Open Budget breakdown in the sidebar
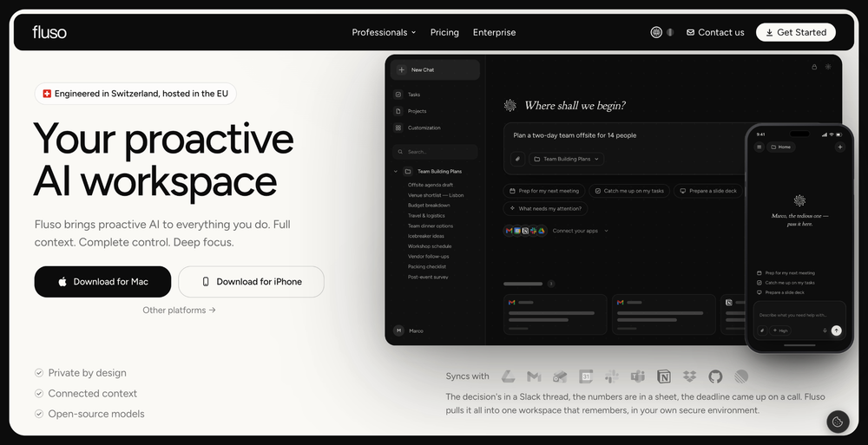 point(429,206)
